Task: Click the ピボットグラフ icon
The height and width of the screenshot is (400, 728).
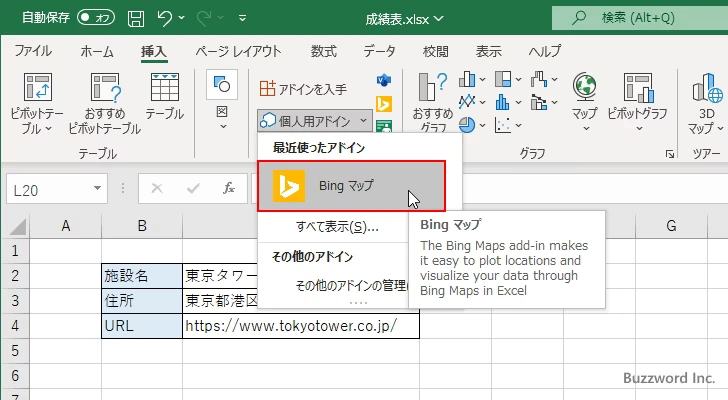Action: 638,87
